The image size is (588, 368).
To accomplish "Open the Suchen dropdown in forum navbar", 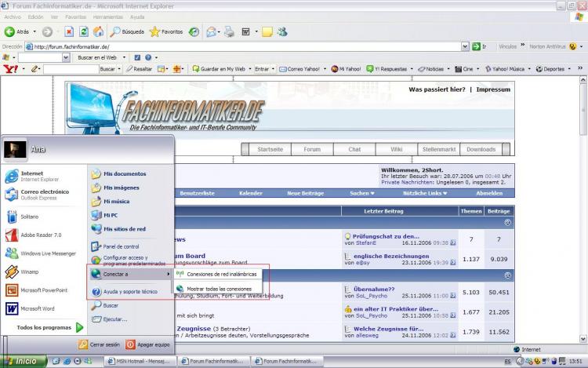I will click(362, 193).
